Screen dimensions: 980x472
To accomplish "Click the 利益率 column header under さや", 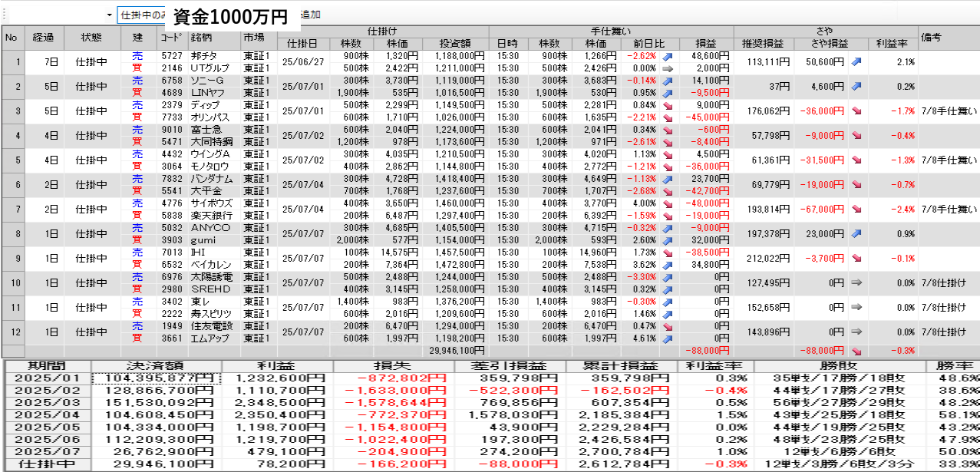I will tap(893, 44).
